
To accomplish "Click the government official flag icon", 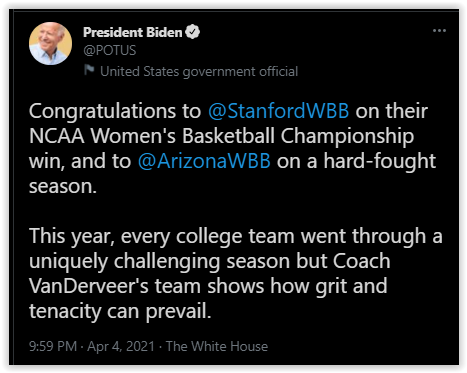I will (x=89, y=70).
